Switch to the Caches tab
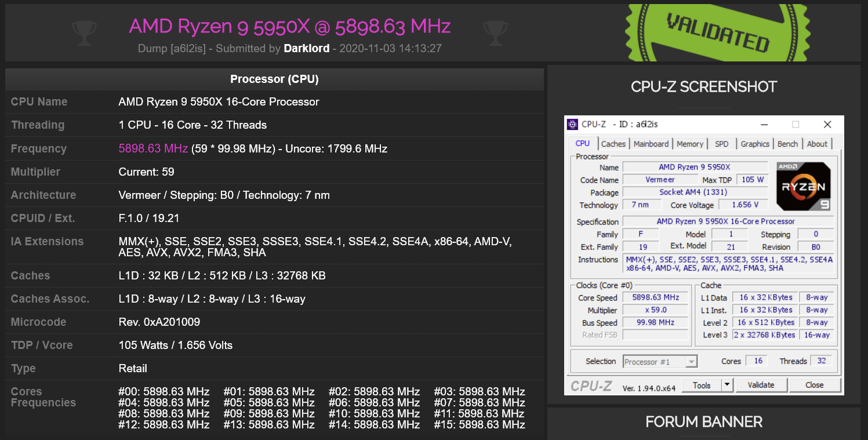868x440 pixels. pos(613,144)
